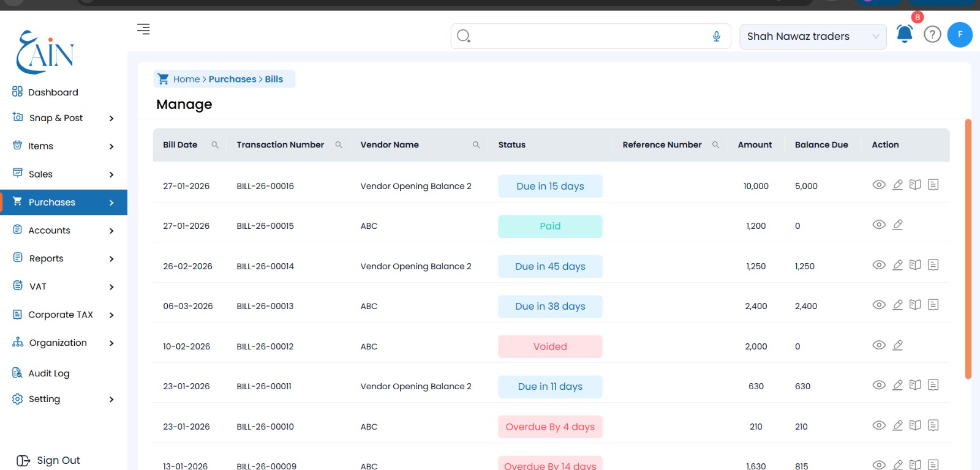980x470 pixels.
Task: Click the Paid status badge
Action: pos(550,226)
